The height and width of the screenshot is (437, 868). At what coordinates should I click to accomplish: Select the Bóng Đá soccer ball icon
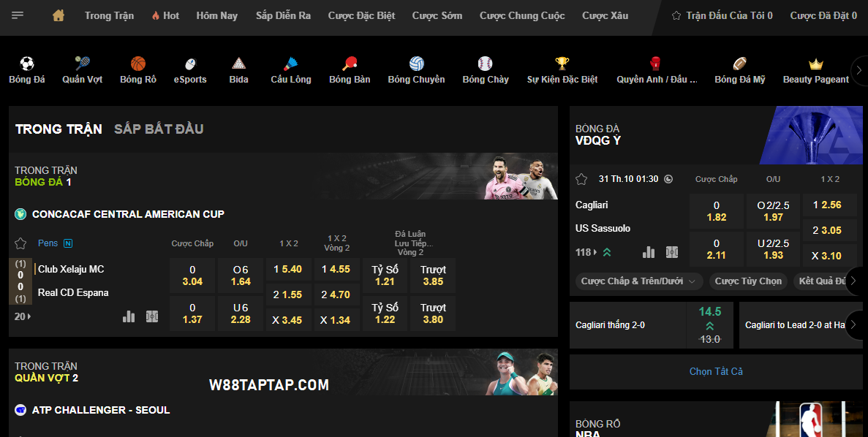pos(27,64)
